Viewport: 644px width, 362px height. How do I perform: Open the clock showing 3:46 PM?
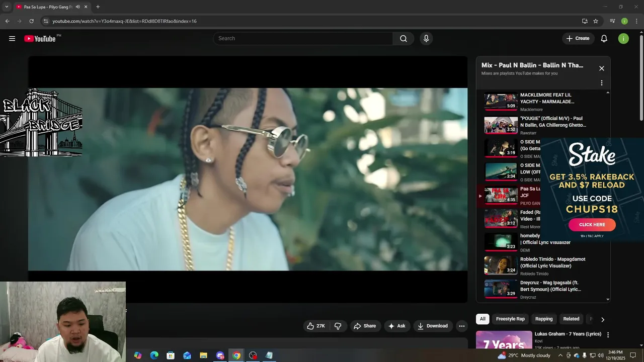(x=615, y=355)
